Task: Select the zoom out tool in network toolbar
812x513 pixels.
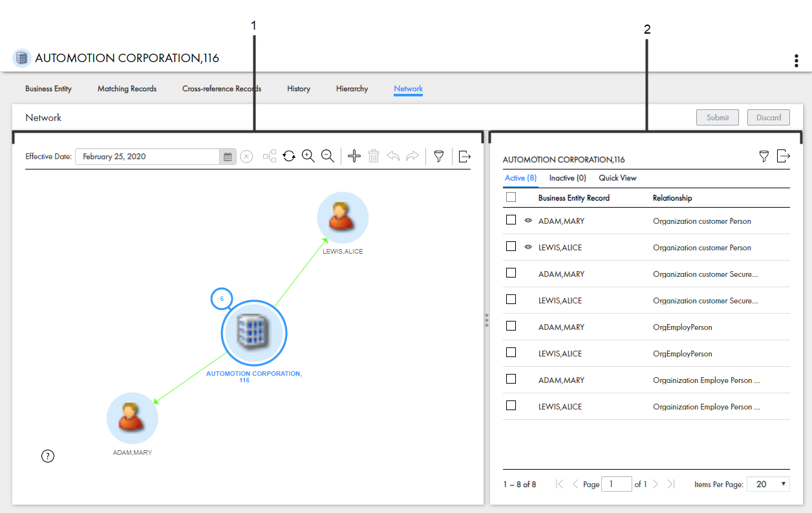Action: [x=328, y=156]
